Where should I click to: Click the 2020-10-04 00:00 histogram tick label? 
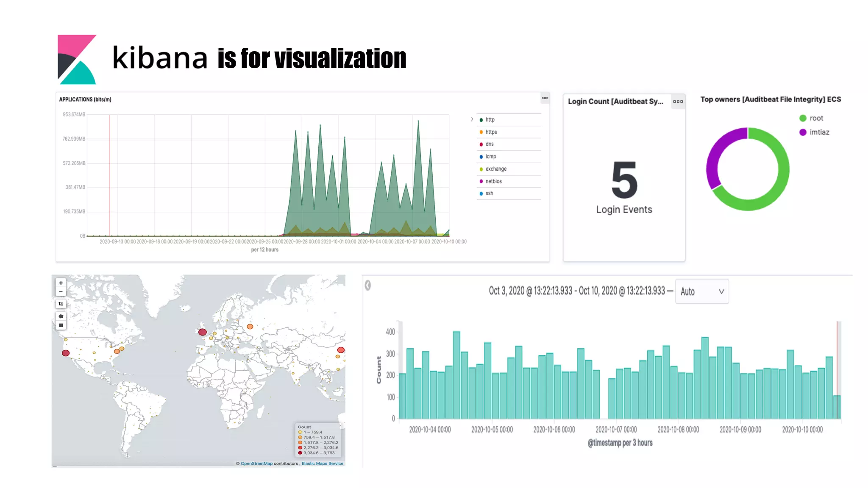coord(430,430)
